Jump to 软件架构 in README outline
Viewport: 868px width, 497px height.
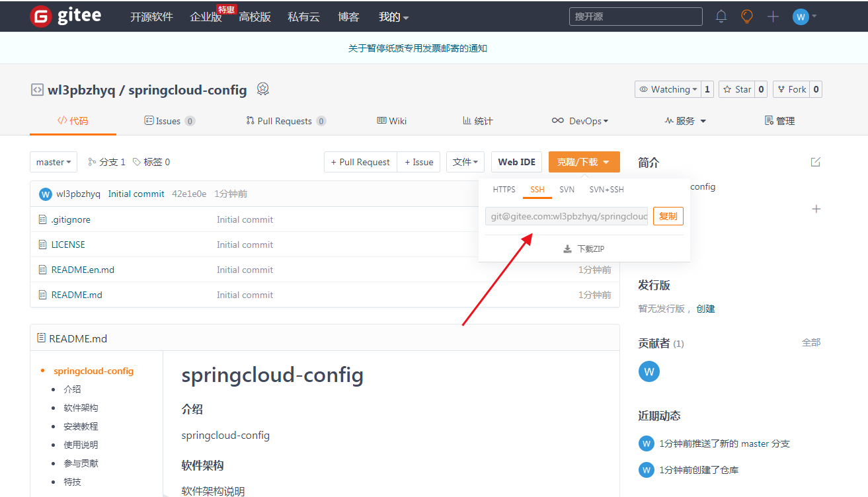[81, 408]
